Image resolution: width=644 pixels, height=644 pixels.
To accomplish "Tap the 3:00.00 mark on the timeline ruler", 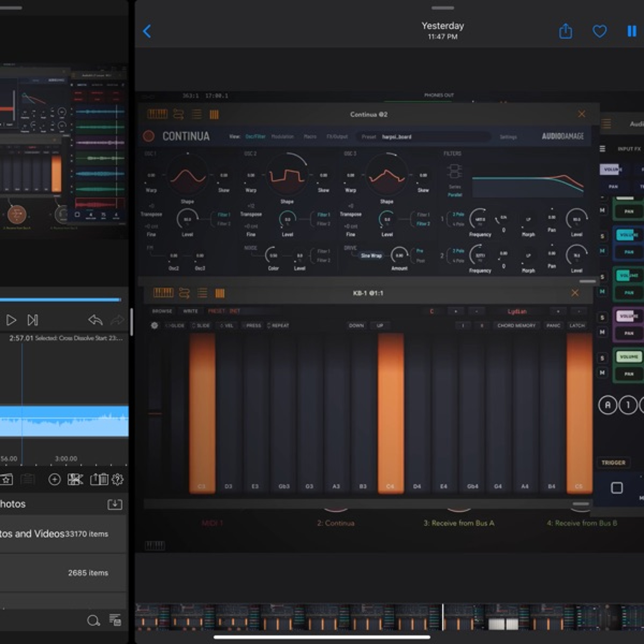I will coord(66,459).
